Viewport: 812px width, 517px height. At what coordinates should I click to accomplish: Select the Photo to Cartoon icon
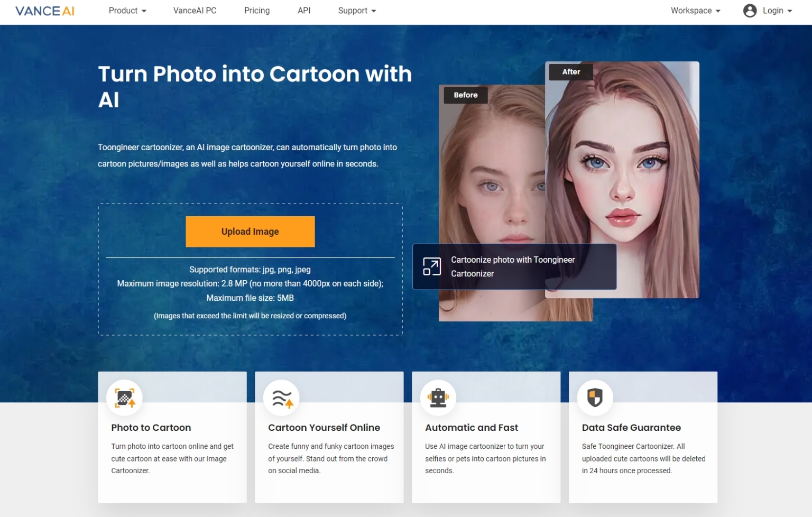124,398
